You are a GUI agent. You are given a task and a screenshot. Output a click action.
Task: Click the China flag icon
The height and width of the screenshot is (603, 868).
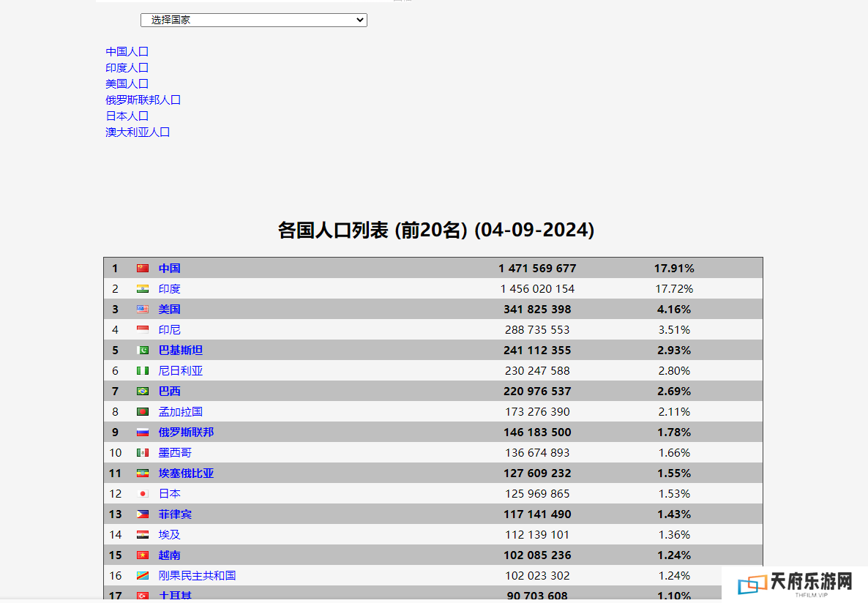click(143, 268)
